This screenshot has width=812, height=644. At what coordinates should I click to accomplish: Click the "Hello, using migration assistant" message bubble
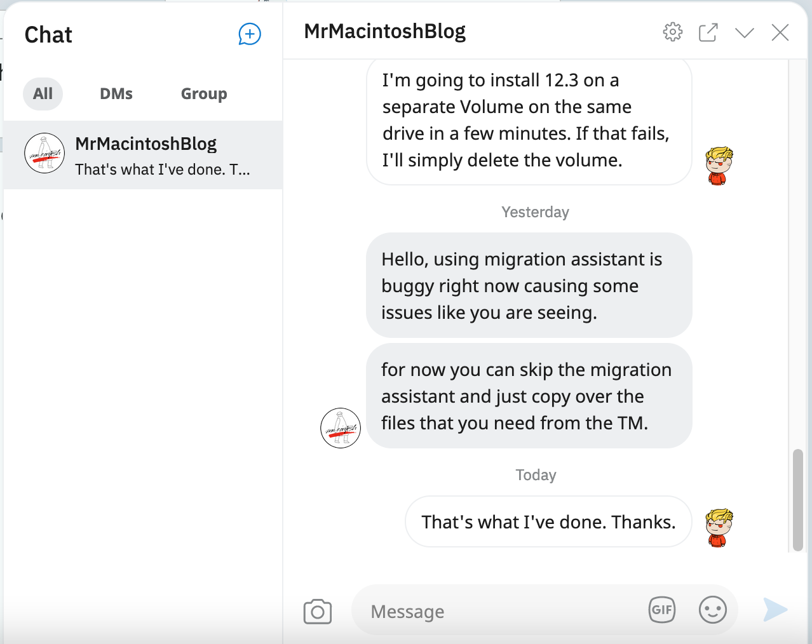pos(529,286)
